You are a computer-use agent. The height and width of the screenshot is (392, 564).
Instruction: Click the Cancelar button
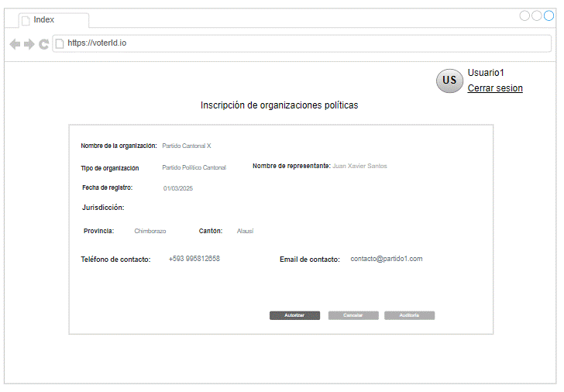click(x=353, y=315)
